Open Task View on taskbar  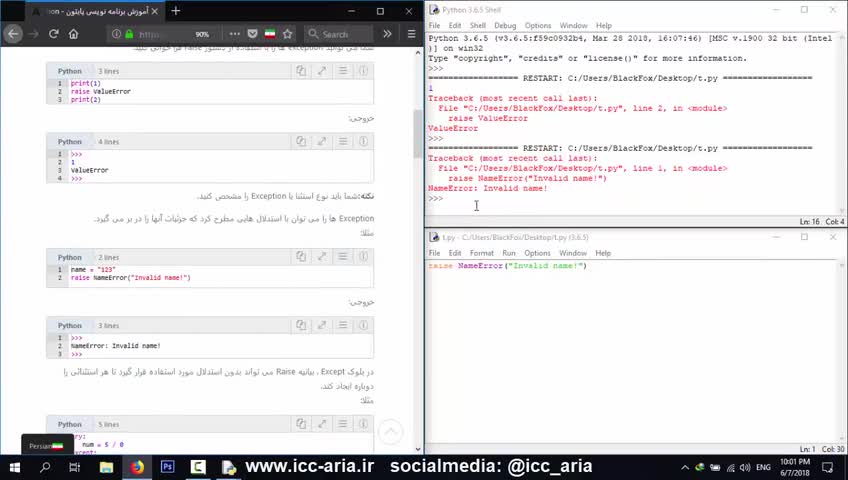tap(75, 467)
